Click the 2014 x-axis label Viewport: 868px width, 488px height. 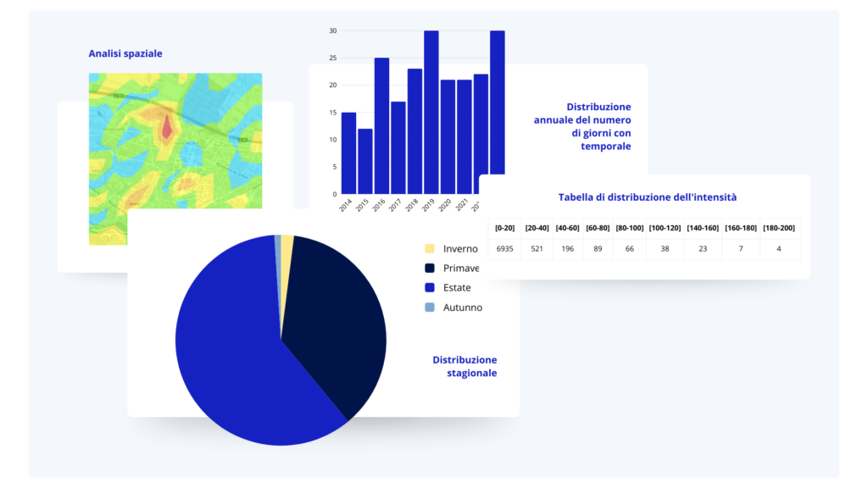point(346,205)
